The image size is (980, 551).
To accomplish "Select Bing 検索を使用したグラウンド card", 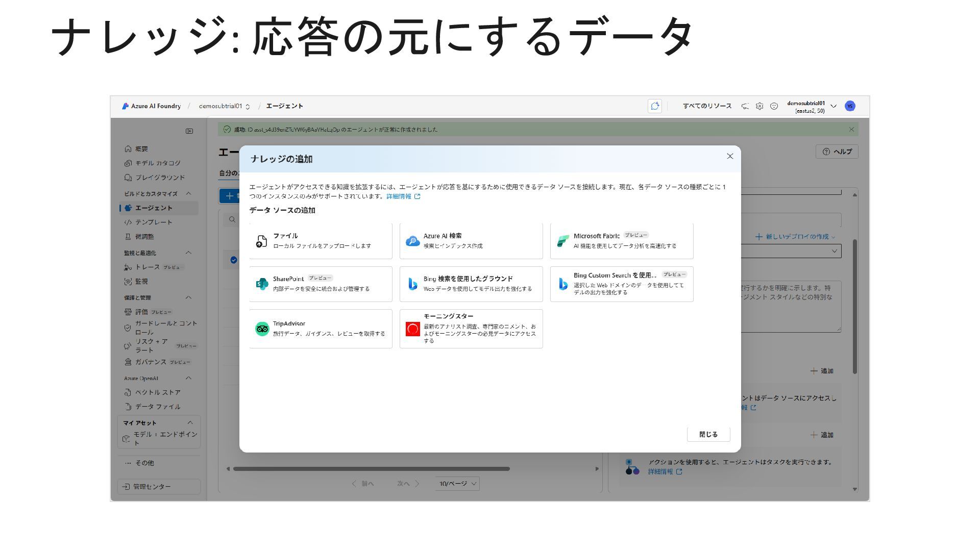I will tap(471, 284).
